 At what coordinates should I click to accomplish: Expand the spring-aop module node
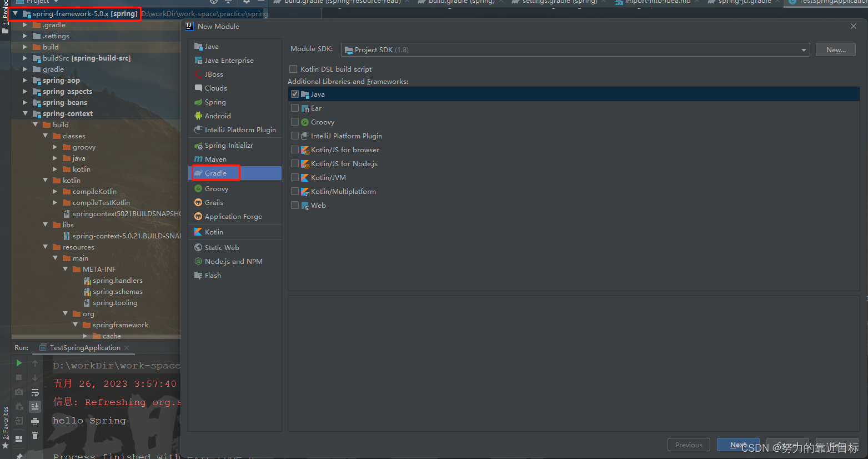click(x=25, y=81)
